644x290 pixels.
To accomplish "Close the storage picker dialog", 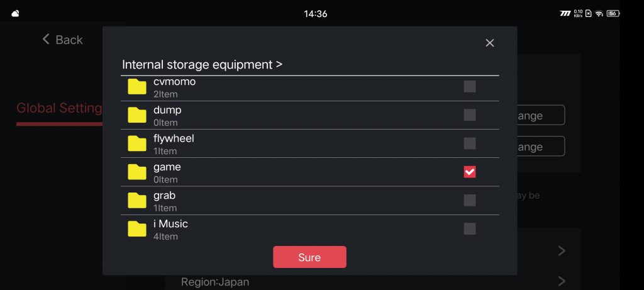I will click(x=489, y=43).
